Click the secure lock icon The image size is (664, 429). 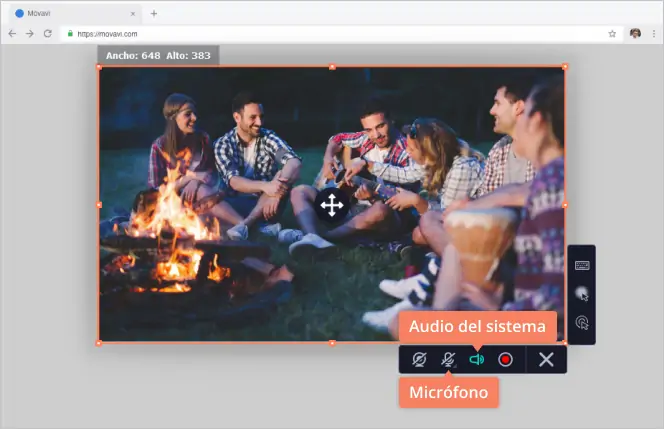[x=70, y=33]
